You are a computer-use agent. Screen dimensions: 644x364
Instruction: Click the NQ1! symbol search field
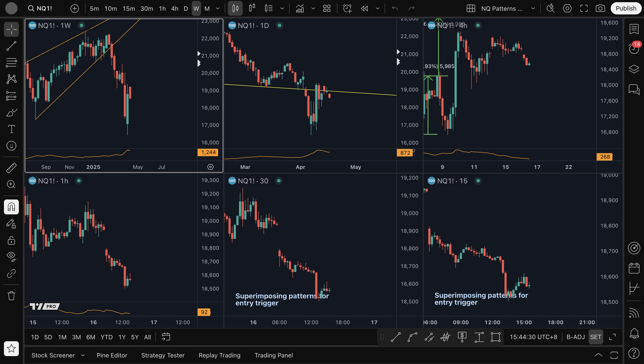[x=44, y=9]
